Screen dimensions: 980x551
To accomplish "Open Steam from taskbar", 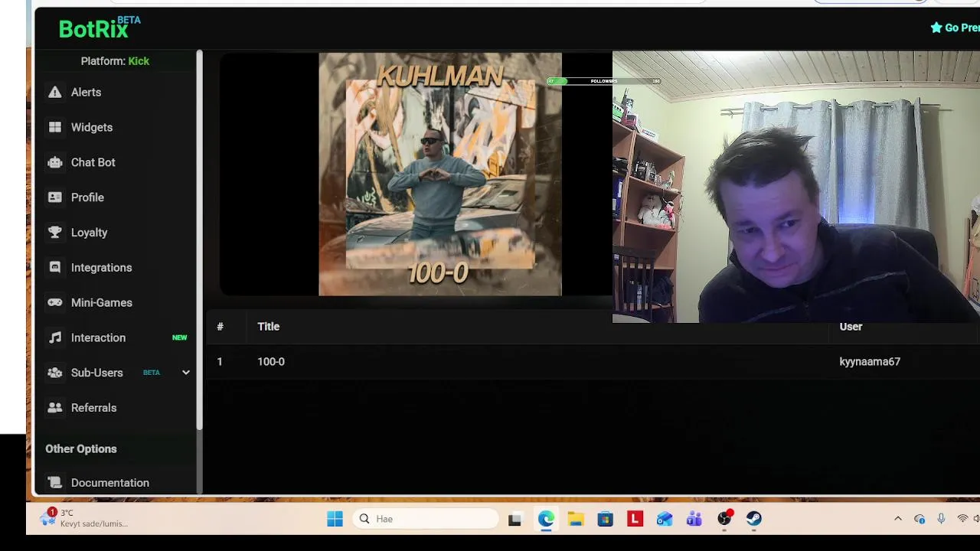I will point(754,519).
